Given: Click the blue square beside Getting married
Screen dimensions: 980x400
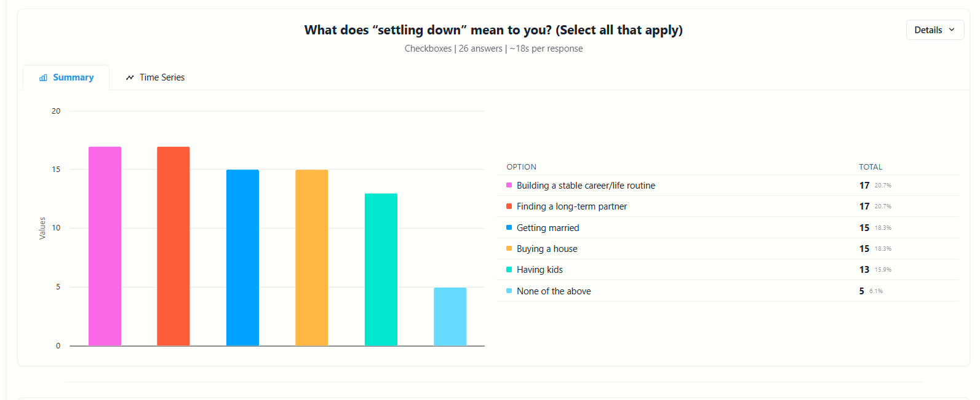Looking at the screenshot, I should [508, 227].
